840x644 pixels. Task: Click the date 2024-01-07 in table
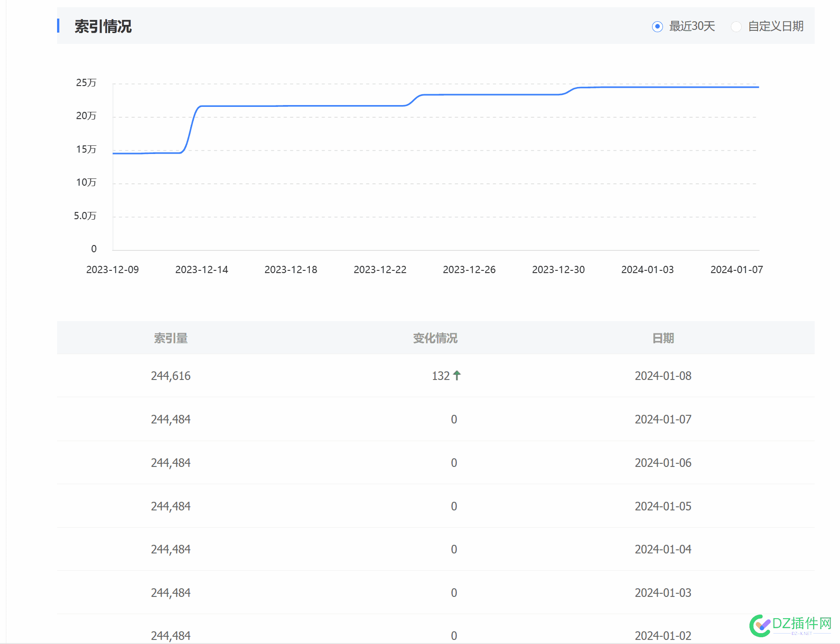click(x=663, y=419)
